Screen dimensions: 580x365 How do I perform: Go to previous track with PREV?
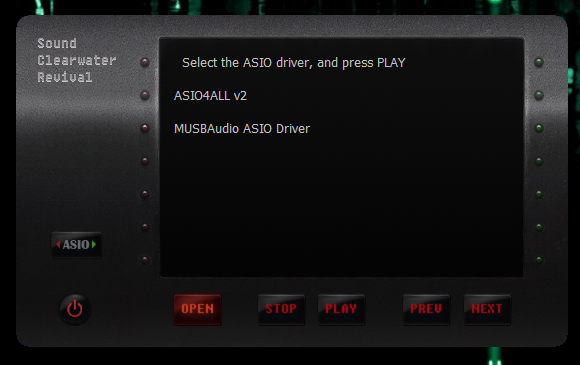(426, 309)
